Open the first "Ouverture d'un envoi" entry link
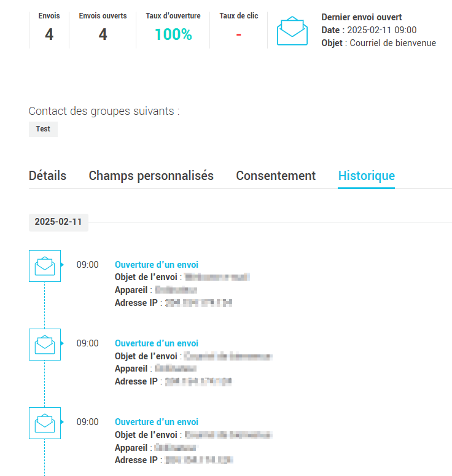452x476 pixels. coord(157,265)
